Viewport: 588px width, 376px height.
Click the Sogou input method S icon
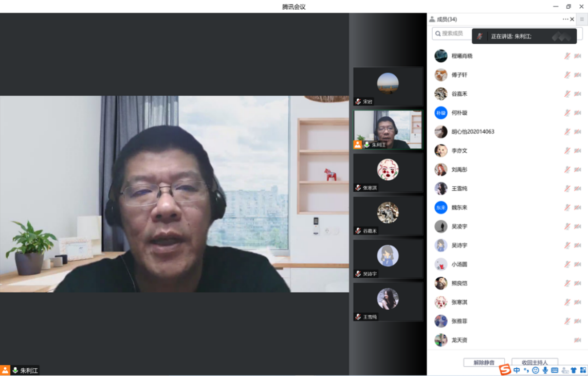(505, 370)
